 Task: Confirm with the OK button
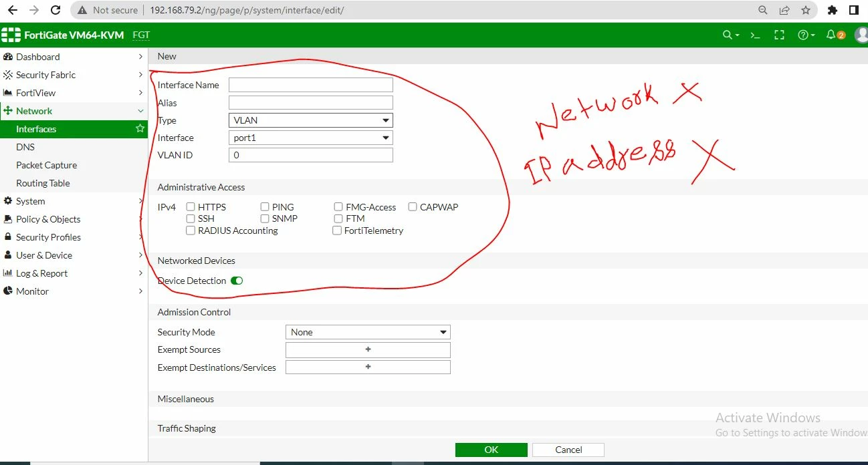pos(492,450)
